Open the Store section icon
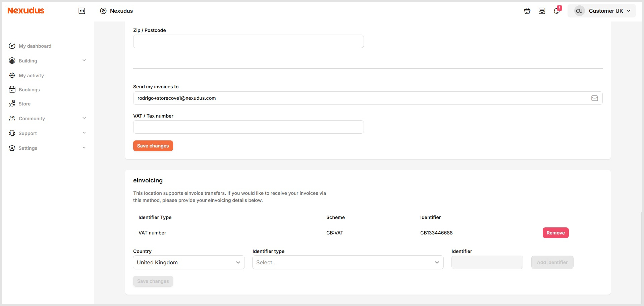This screenshot has height=306, width=644. tap(12, 103)
